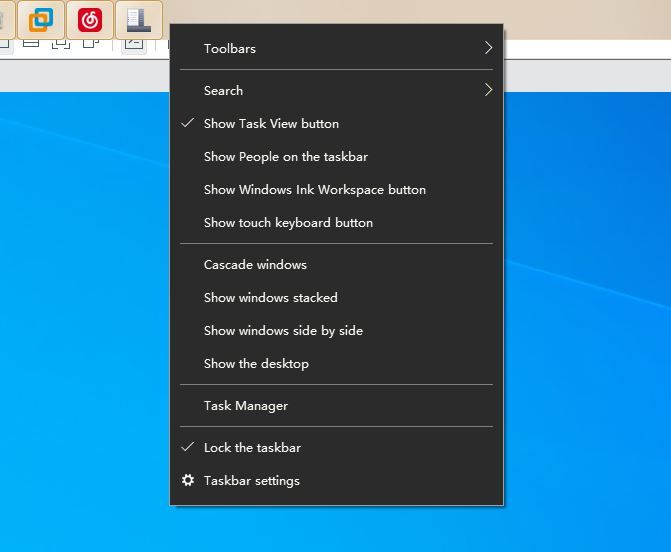This screenshot has height=552, width=671.
Task: Expand the Toolbars submenu arrow
Action: click(x=488, y=48)
